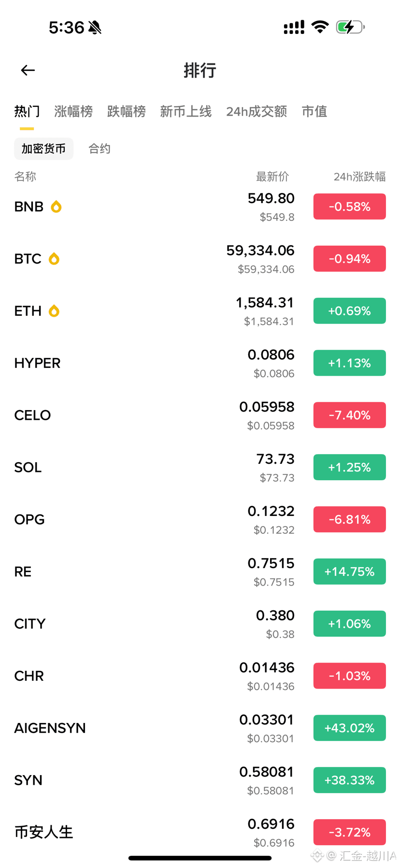Sort by the 24h涨跌幅 column header

click(x=359, y=177)
